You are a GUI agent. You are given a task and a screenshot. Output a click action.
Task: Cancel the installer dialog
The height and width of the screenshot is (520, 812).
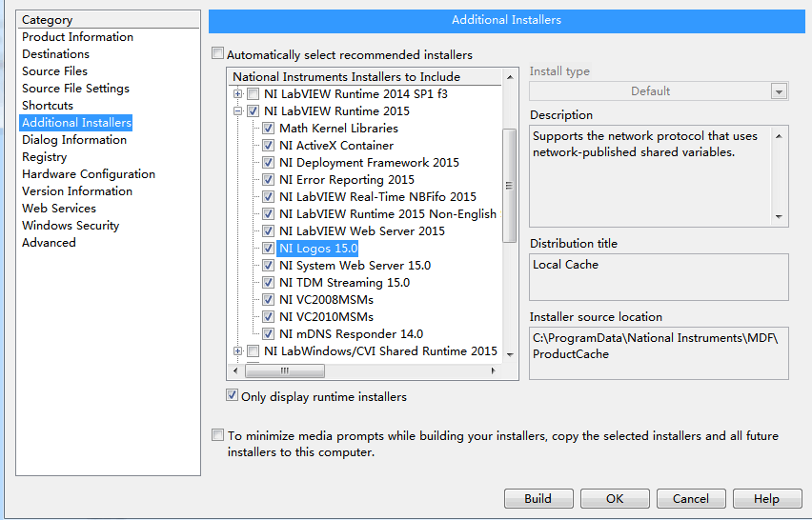(x=691, y=499)
